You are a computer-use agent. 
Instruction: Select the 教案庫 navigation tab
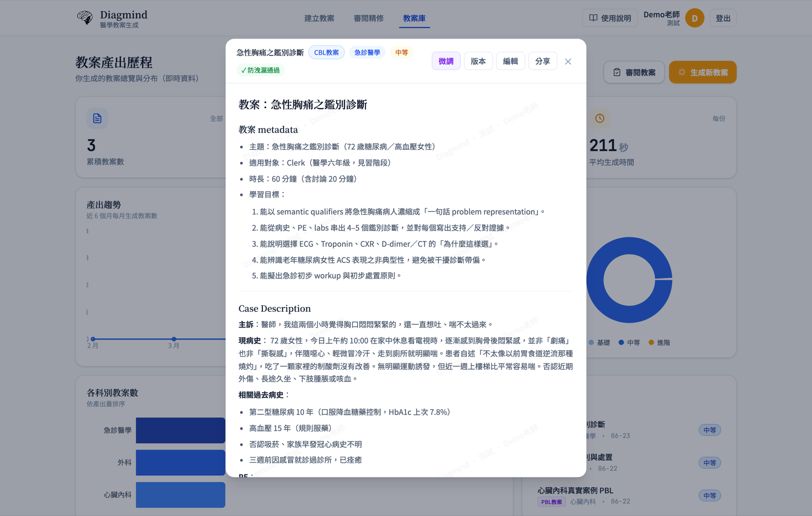(x=414, y=18)
